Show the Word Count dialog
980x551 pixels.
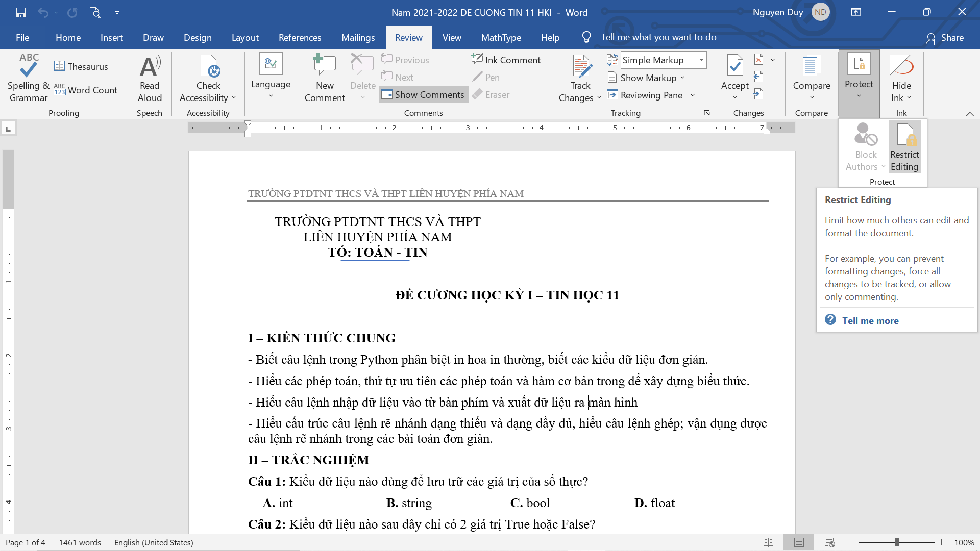pos(86,90)
